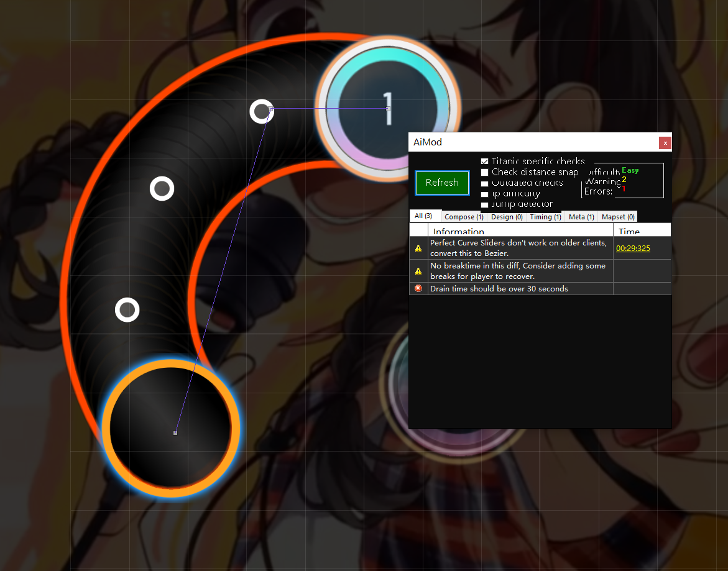This screenshot has height=571, width=728.
Task: Click the Time column header
Action: (x=642, y=231)
